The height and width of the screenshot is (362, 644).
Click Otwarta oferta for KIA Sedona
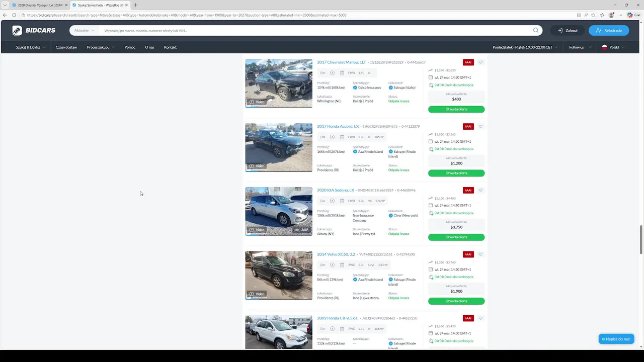click(x=456, y=237)
